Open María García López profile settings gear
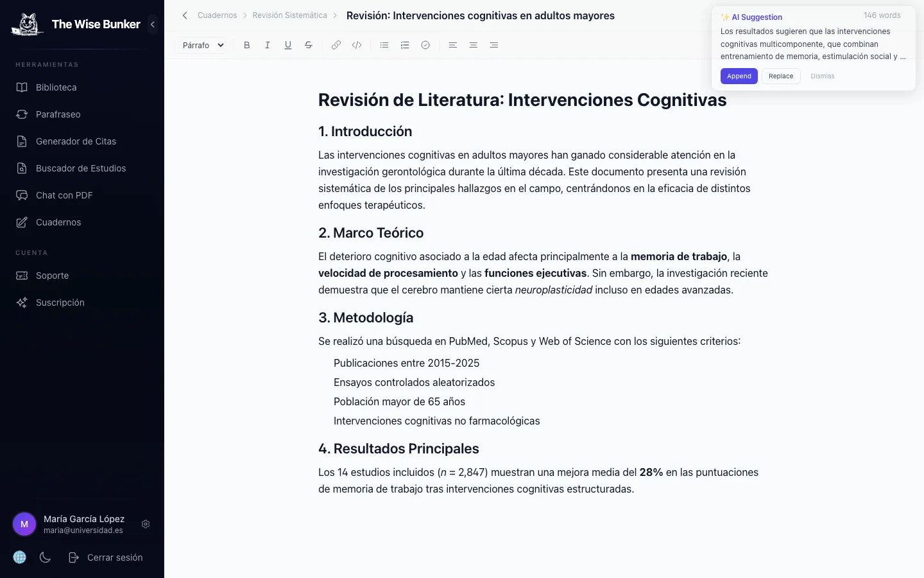 tap(146, 524)
